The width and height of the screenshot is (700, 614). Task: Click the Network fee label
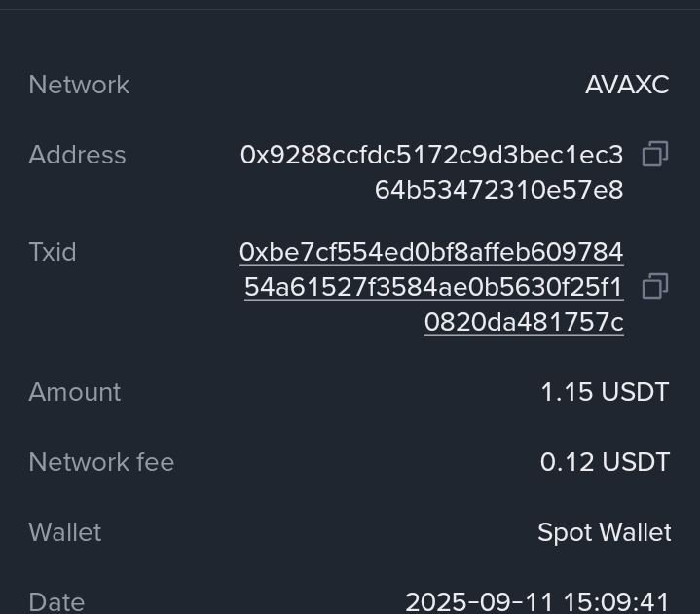[101, 462]
